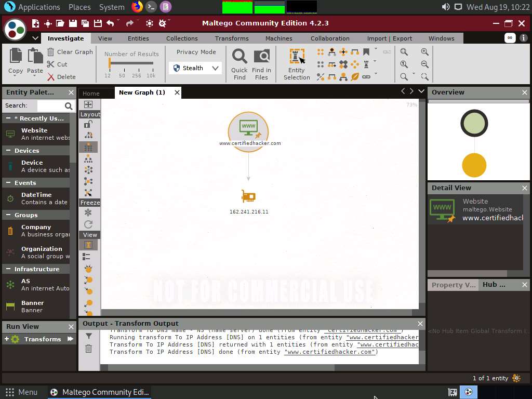The height and width of the screenshot is (399, 532).
Task: Click the chess rook select-by-type icon
Action: [366, 64]
